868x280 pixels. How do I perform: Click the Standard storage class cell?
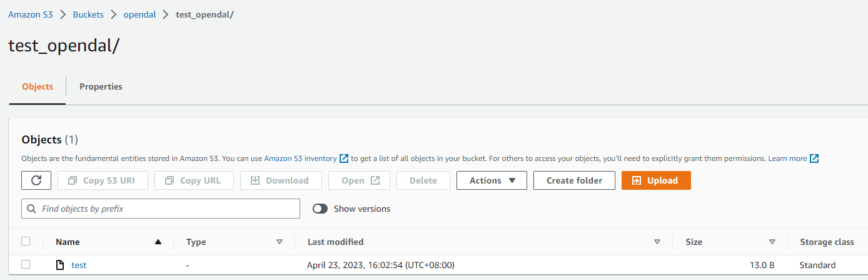coord(817,265)
